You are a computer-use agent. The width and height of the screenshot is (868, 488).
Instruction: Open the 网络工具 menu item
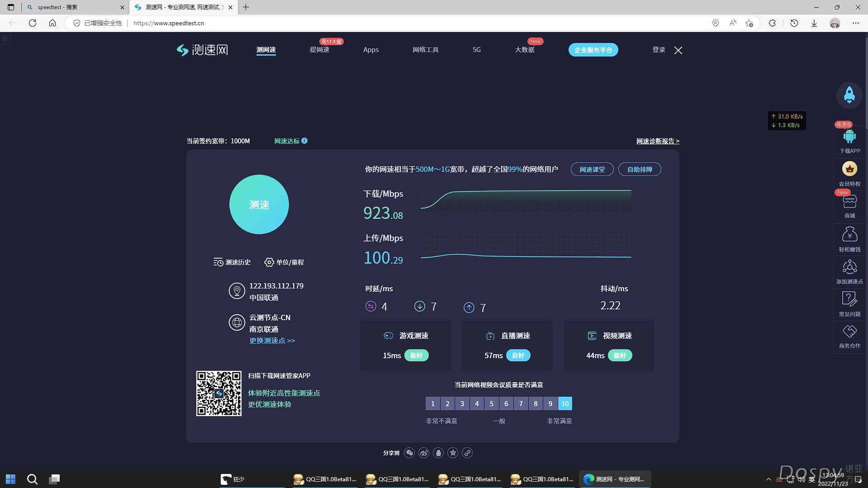point(425,50)
